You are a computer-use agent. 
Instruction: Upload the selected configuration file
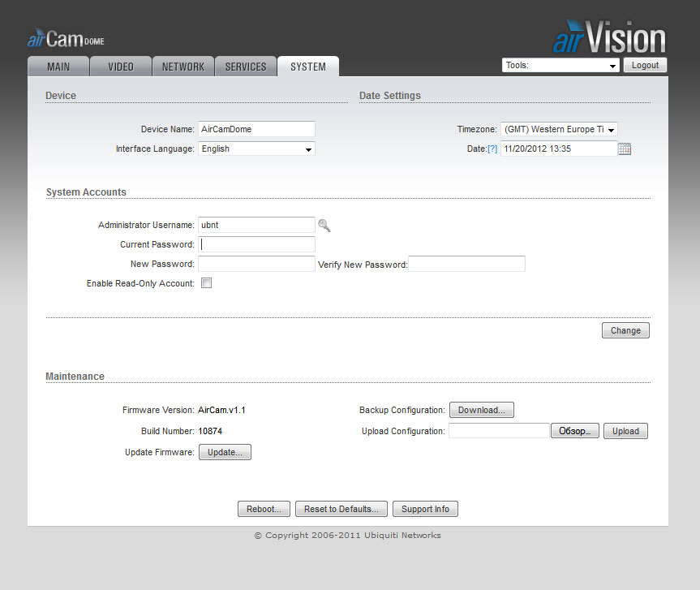[x=625, y=430]
